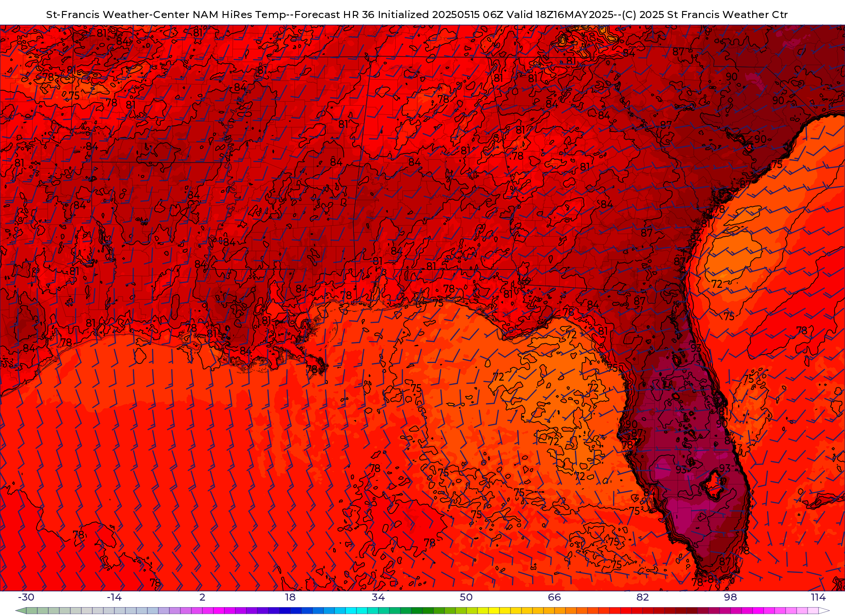Select the 50 colorbar label
Image resolution: width=845 pixels, height=616 pixels.
(467, 597)
